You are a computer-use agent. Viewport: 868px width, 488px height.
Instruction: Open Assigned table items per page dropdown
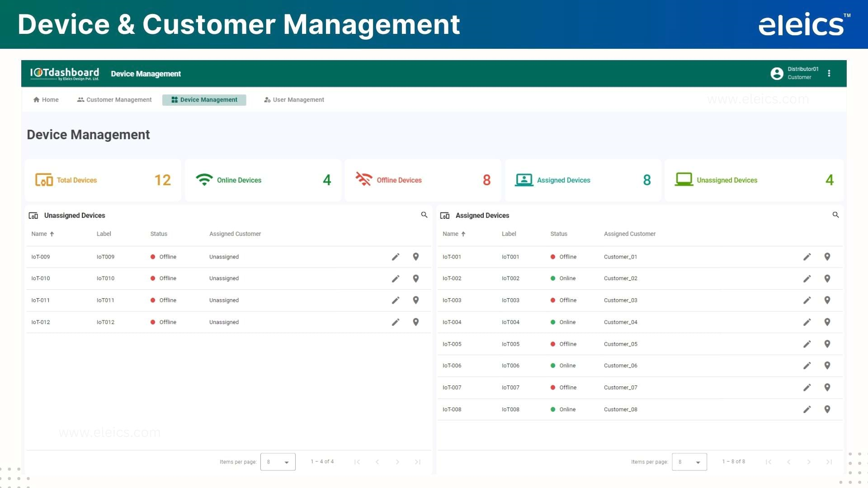point(689,462)
